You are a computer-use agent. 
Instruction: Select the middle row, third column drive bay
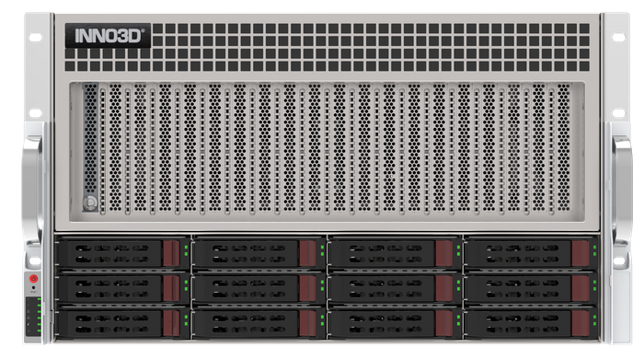(395, 288)
